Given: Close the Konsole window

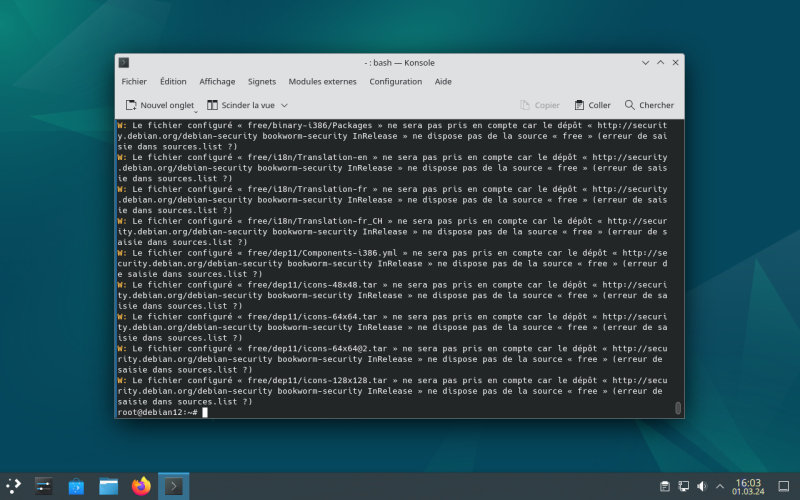Looking at the screenshot, I should (x=675, y=63).
